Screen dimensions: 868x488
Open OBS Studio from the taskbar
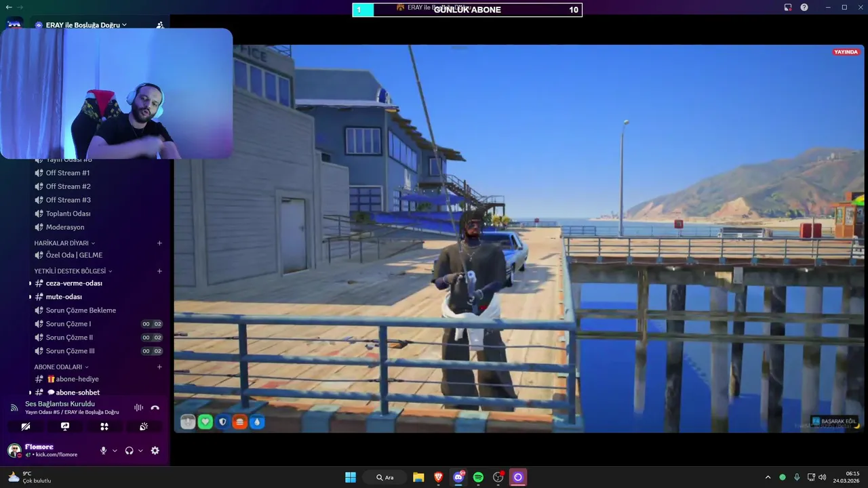click(498, 477)
